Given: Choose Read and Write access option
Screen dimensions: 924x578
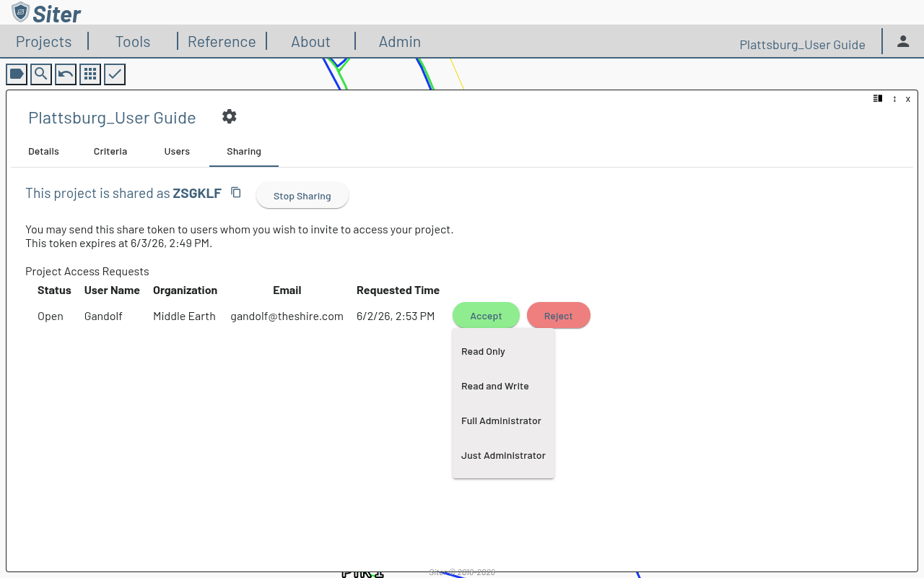Looking at the screenshot, I should 504,386.
